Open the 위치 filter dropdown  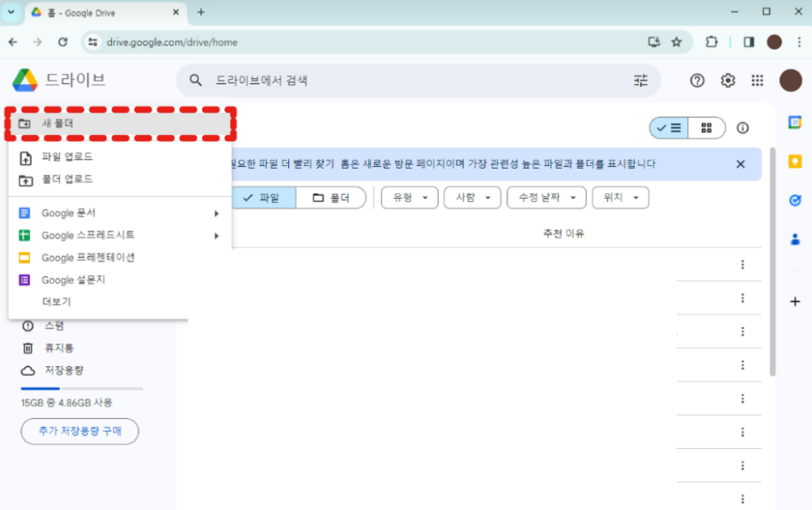(620, 198)
